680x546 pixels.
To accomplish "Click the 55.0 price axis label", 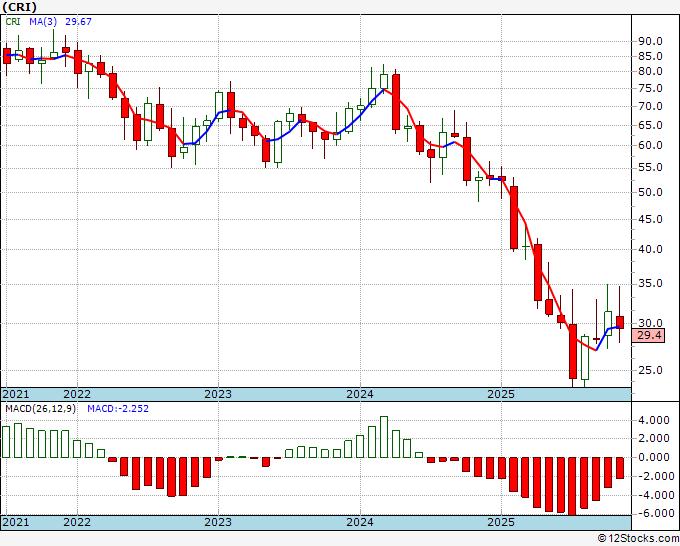I will (x=650, y=167).
